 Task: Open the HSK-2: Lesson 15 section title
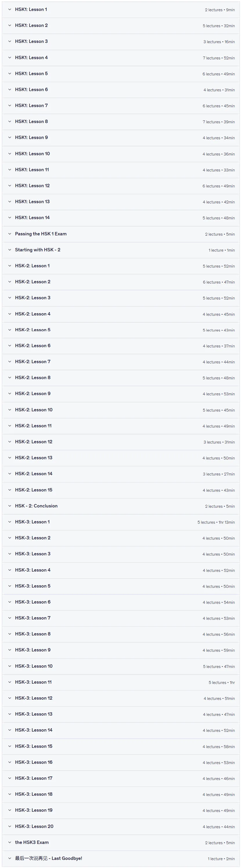[34, 490]
